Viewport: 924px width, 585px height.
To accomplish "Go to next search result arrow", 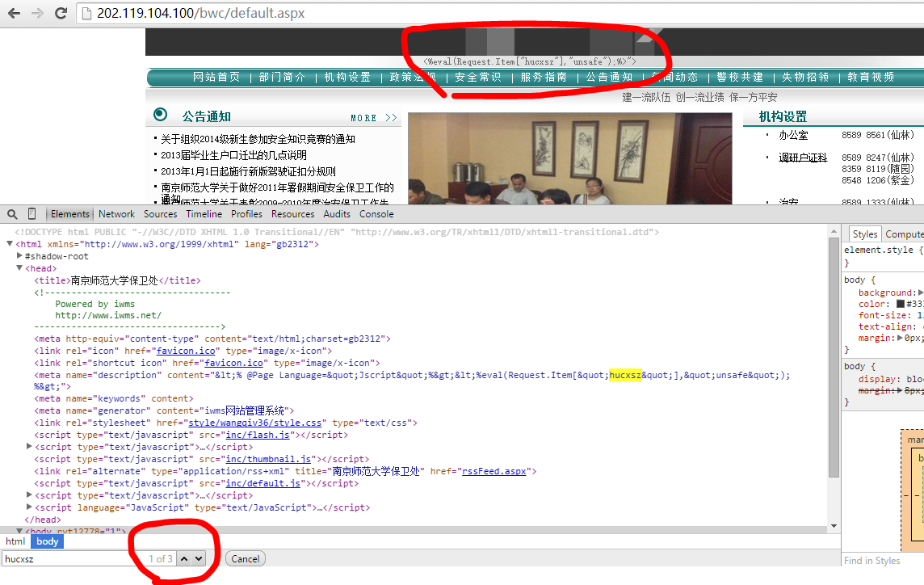I will pyautogui.click(x=199, y=559).
